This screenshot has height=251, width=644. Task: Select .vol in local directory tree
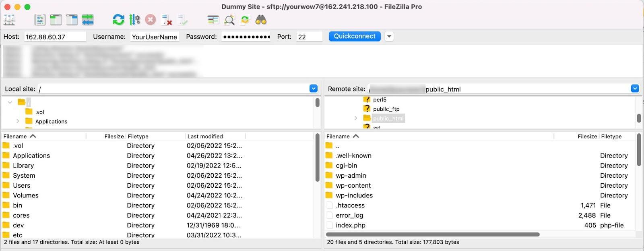[x=39, y=112]
